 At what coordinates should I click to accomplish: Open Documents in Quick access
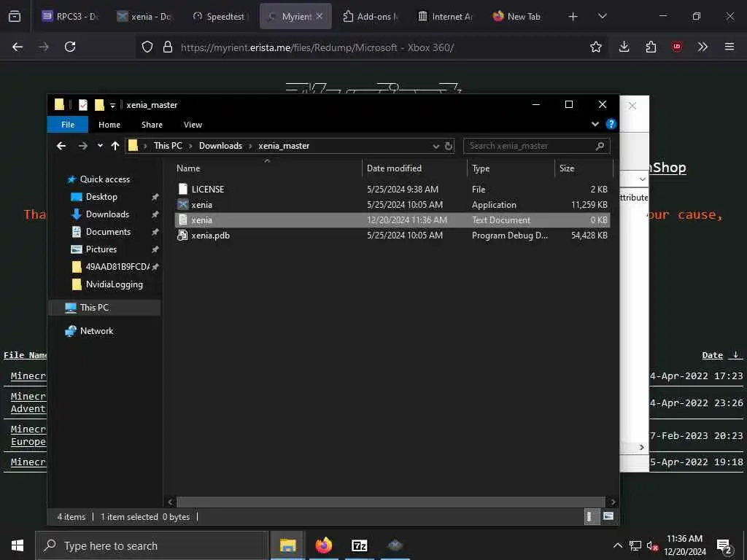pos(108,232)
